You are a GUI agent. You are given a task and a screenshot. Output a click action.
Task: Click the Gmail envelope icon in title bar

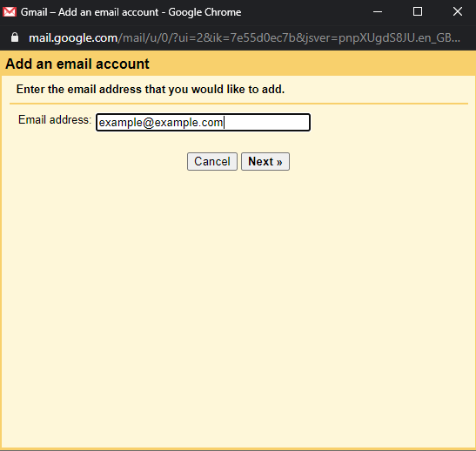10,12
